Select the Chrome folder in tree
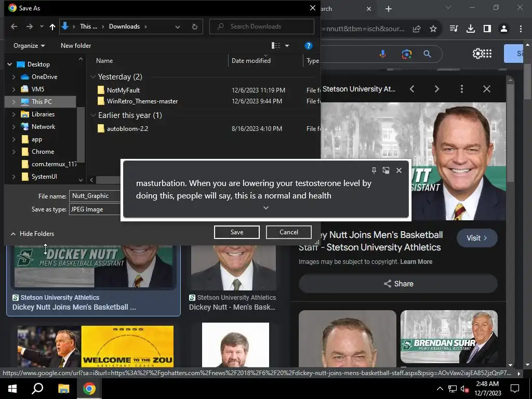The image size is (532, 399). pyautogui.click(x=43, y=152)
